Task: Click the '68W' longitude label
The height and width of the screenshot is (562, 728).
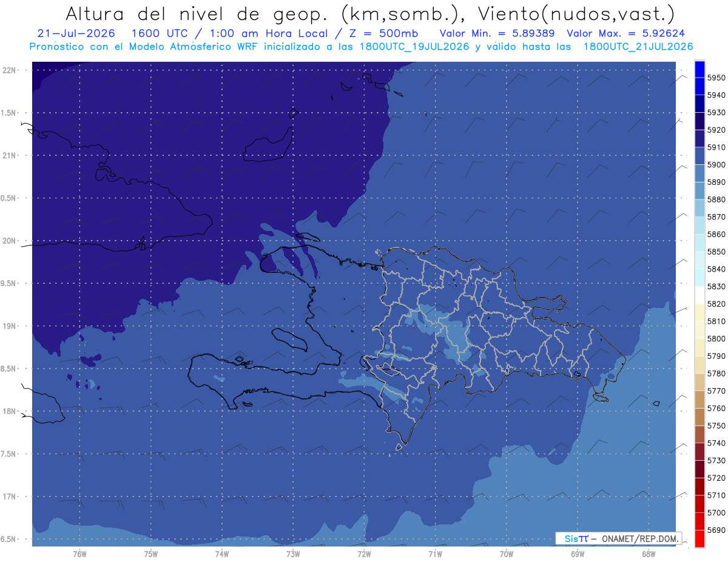Action: click(x=649, y=554)
